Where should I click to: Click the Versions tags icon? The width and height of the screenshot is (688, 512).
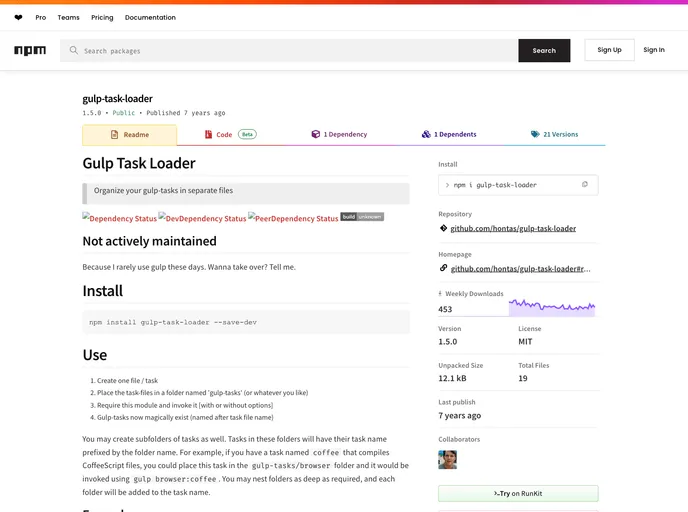535,134
